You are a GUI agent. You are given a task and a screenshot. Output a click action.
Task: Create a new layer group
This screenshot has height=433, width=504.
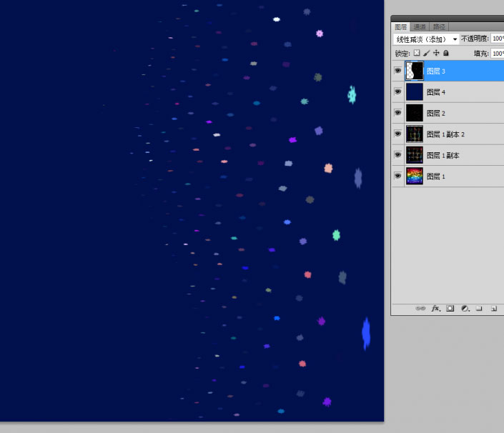(479, 309)
